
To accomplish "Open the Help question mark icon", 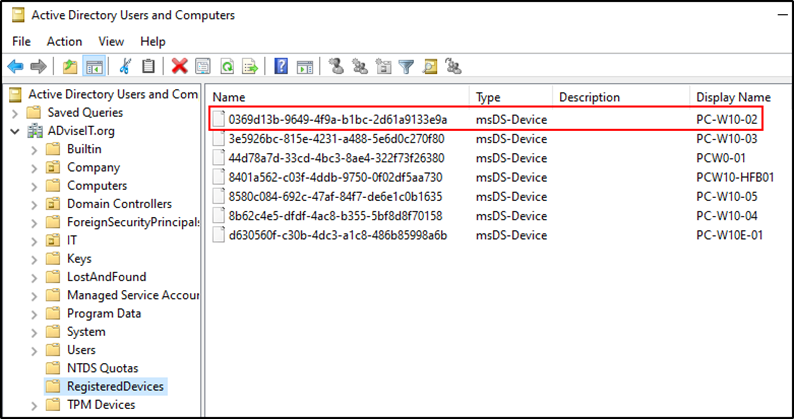I will (281, 66).
